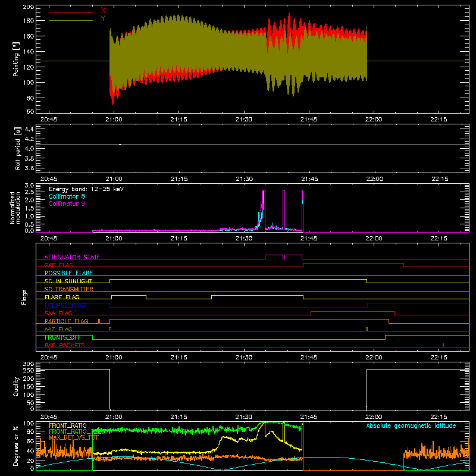Click the GAP_FLAG label

pos(58,265)
